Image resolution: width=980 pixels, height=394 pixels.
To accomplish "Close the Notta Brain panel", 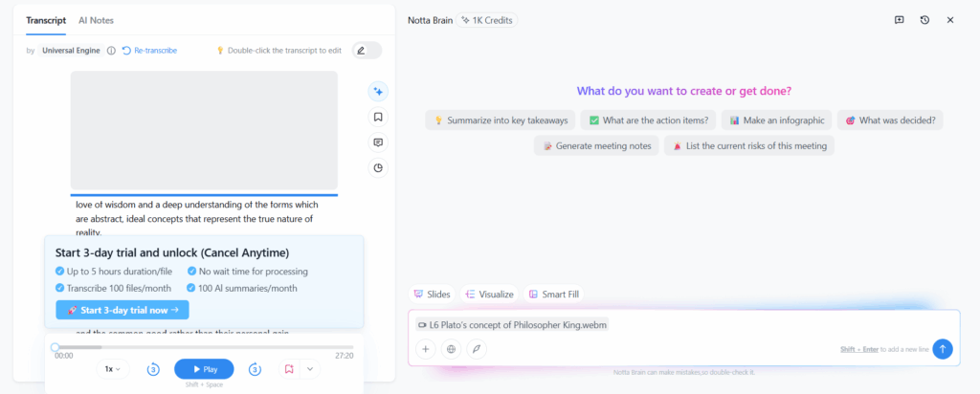I will (950, 20).
